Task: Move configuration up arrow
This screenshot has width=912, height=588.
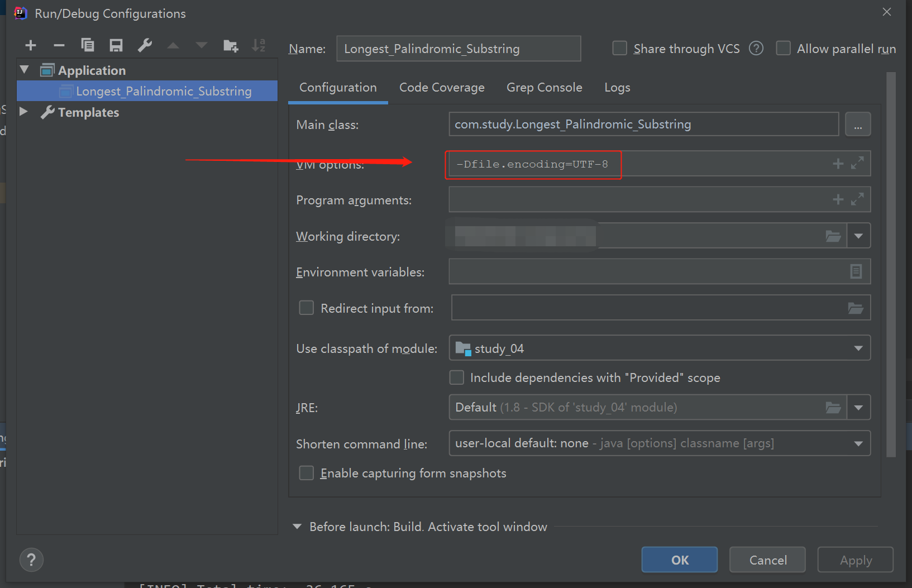Action: [x=173, y=46]
